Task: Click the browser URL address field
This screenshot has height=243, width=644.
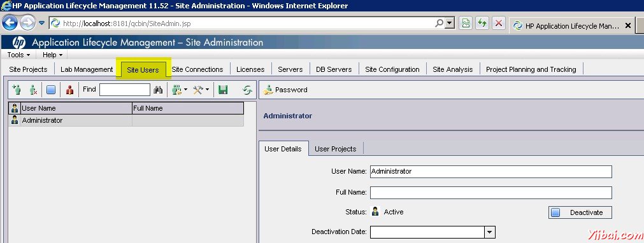Action: pos(242,24)
